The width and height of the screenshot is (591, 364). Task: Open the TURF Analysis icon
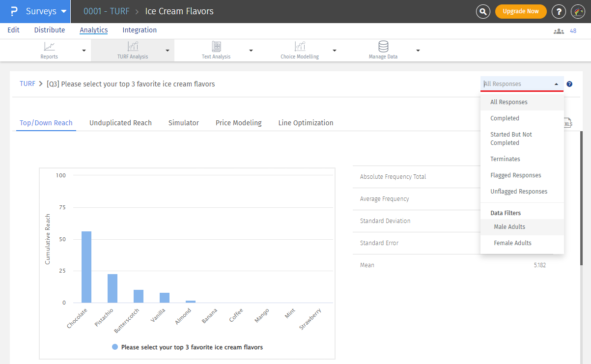coord(133,47)
